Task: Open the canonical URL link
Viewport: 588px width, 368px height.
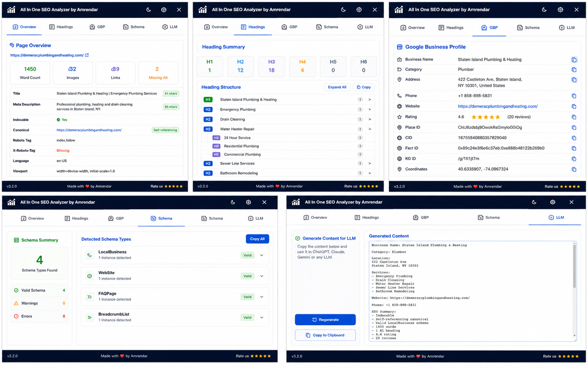Action: click(89, 130)
